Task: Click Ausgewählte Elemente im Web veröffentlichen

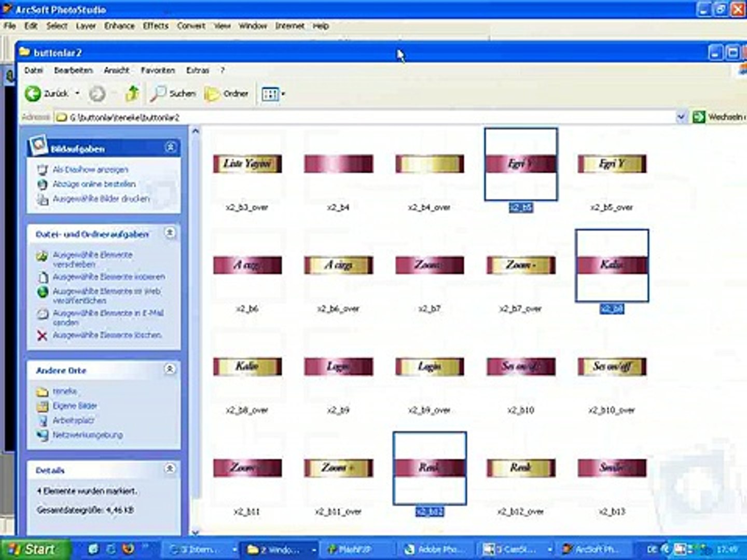Action: [x=106, y=296]
